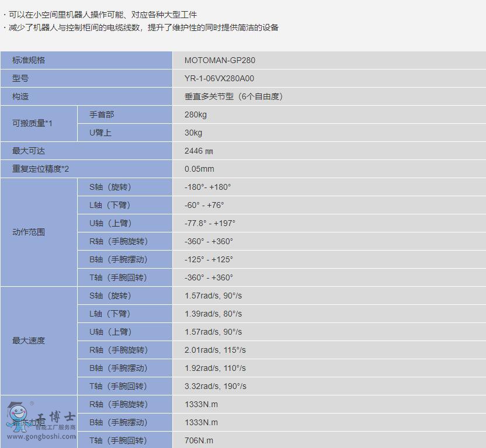The image size is (486, 448).
Task: Select the 2446 mm reach value
Action: 199,151
